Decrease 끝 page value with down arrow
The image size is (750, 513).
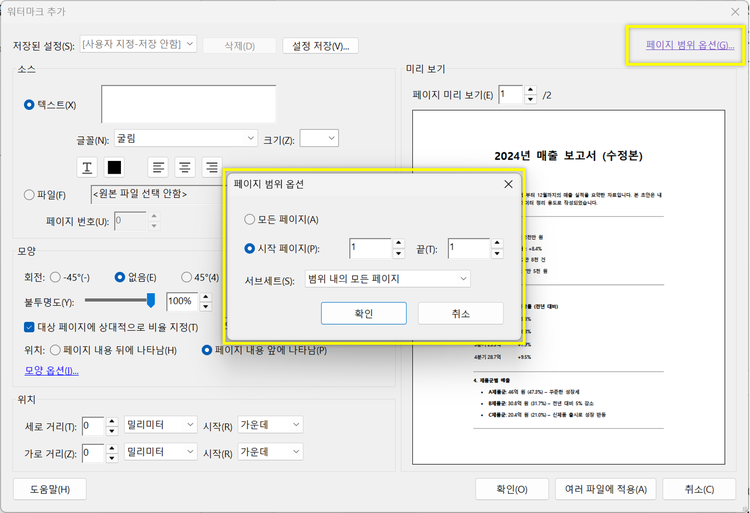[497, 254]
